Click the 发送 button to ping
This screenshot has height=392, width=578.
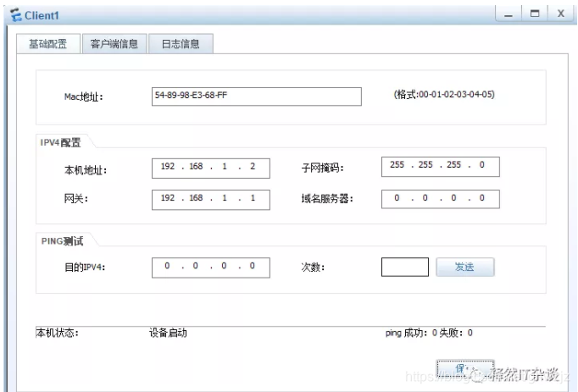(x=465, y=267)
